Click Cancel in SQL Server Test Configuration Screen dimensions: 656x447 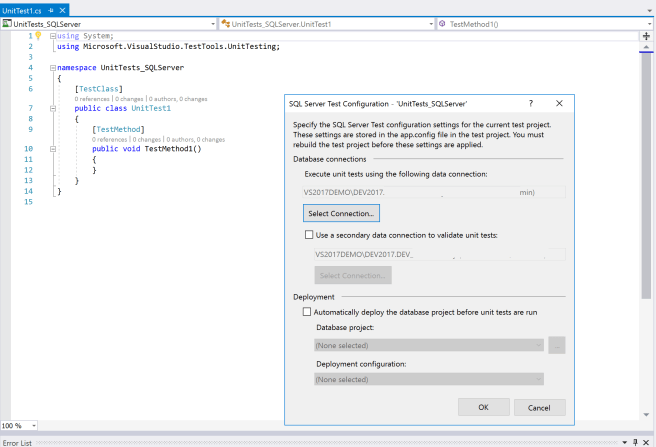(539, 407)
